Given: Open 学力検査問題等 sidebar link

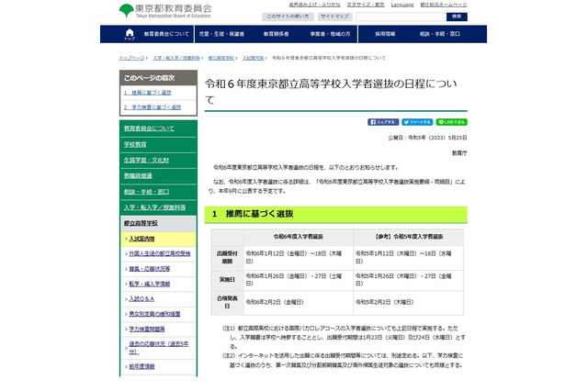Looking at the screenshot, I should point(147,330).
